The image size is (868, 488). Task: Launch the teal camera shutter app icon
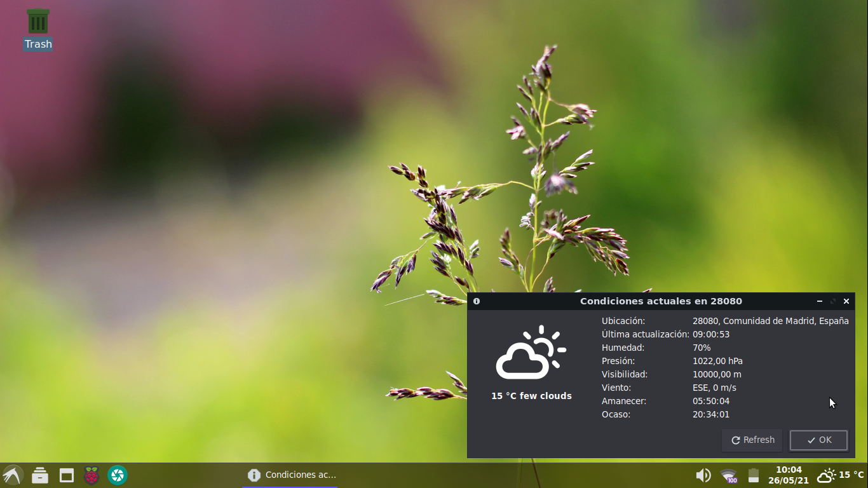[x=118, y=475]
